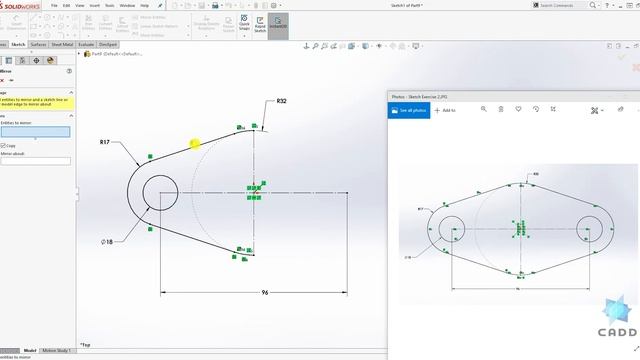Image resolution: width=640 pixels, height=360 pixels.
Task: Click the Zoom icon in the Photos window
Action: (x=484, y=109)
